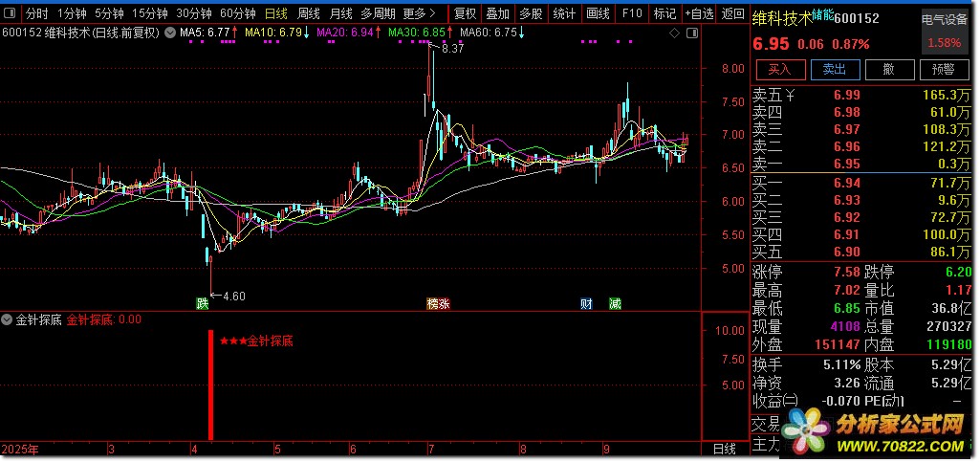Expand the 金针探底 indicator dropdown arrow

click(8, 319)
